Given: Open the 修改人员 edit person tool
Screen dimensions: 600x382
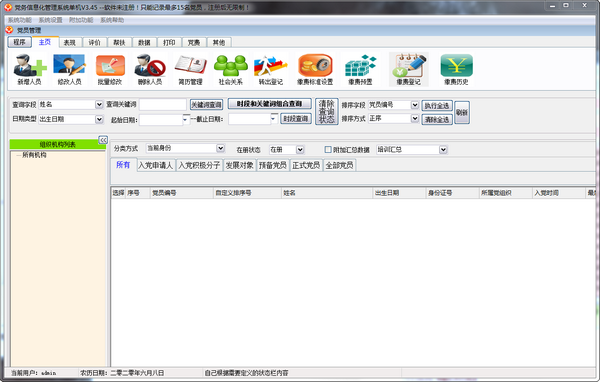Looking at the screenshot, I should tap(69, 69).
